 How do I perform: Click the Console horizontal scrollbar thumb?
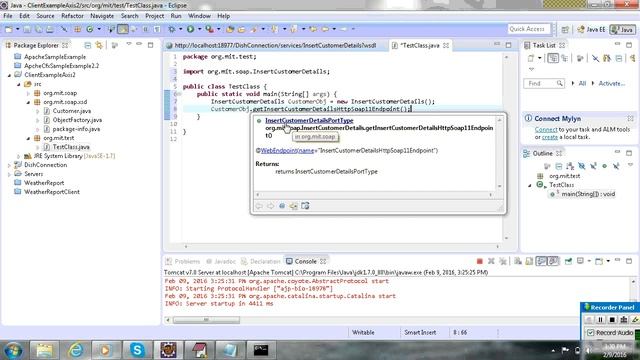click(x=206, y=320)
